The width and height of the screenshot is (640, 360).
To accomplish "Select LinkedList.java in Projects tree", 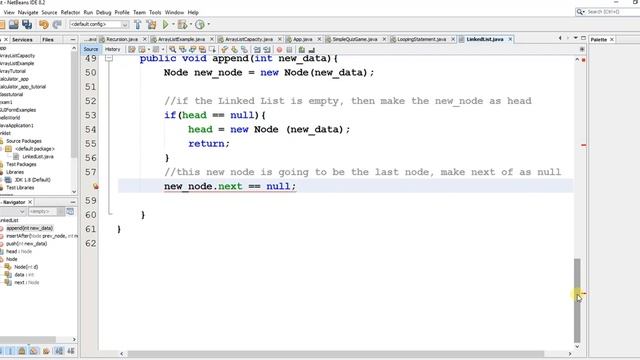I will [38, 157].
